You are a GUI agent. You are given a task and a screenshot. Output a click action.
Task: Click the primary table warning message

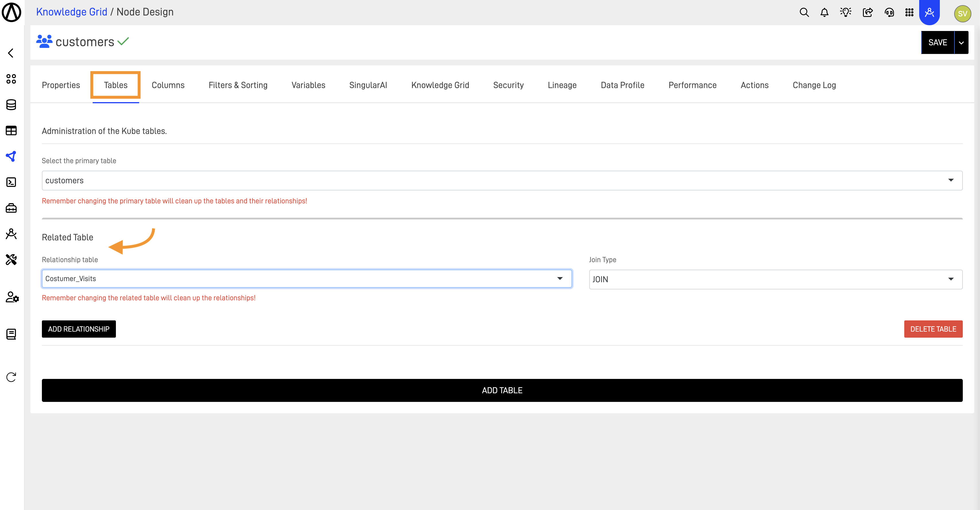coord(174,201)
